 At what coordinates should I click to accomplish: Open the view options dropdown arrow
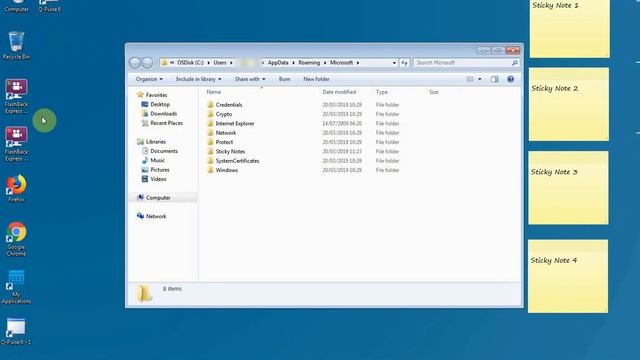pos(480,79)
